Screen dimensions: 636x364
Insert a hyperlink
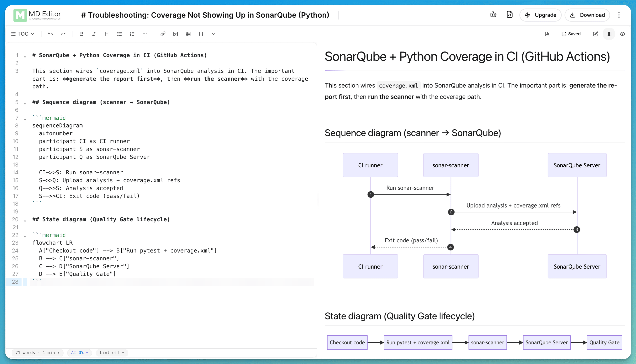[x=163, y=34]
